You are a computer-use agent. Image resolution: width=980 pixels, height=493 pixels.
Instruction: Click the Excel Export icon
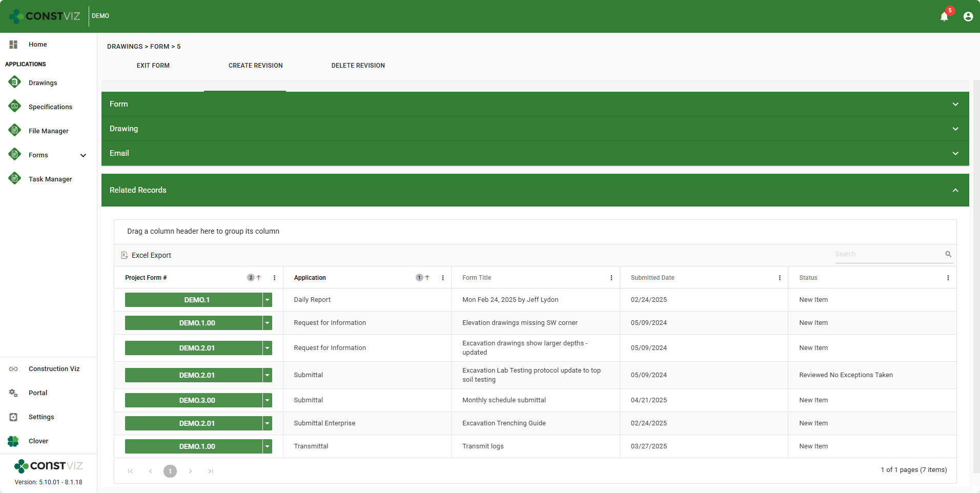click(x=124, y=255)
